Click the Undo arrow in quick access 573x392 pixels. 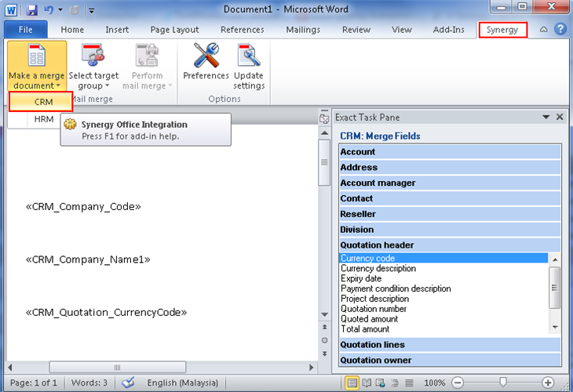(x=49, y=10)
